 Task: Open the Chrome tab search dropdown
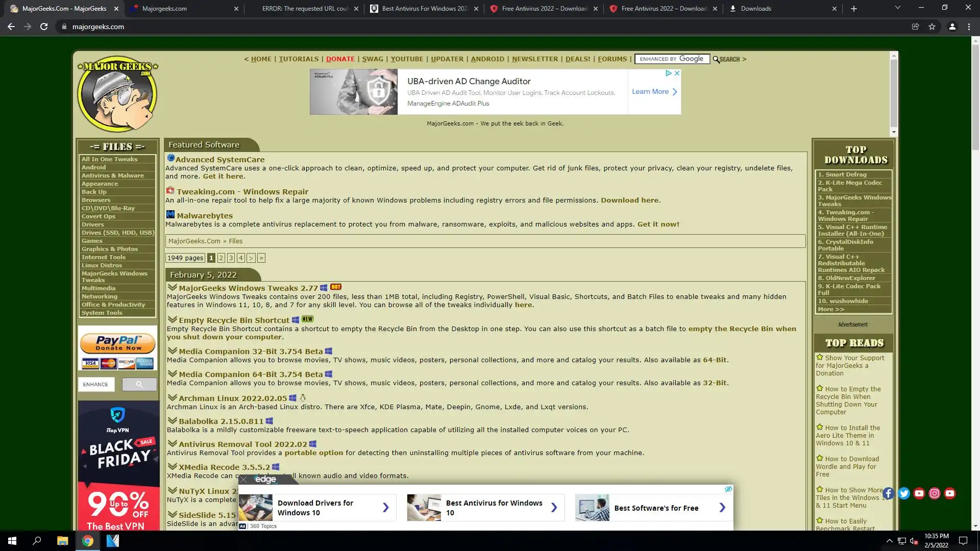[x=897, y=8]
